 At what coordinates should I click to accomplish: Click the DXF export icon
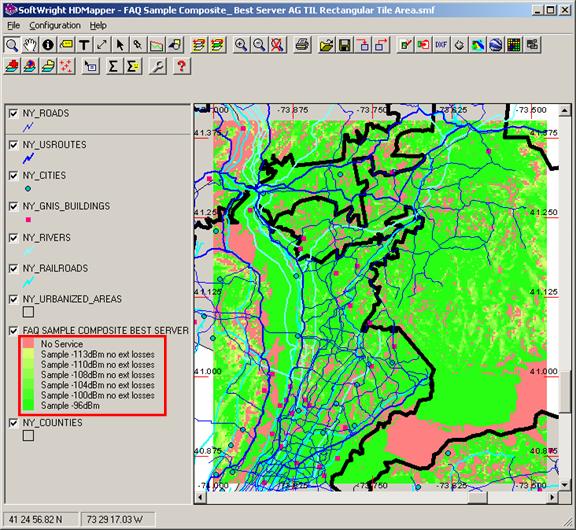tap(441, 45)
